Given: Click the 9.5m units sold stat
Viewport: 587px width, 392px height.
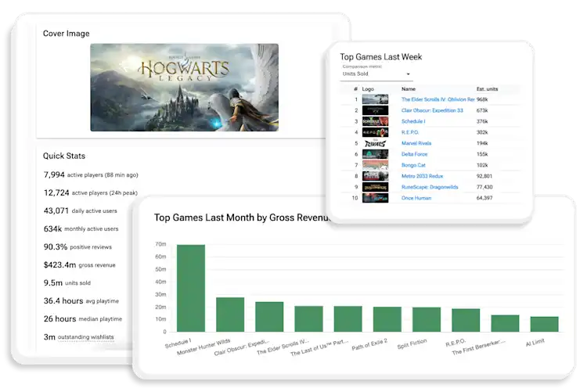Looking at the screenshot, I should tap(67, 282).
